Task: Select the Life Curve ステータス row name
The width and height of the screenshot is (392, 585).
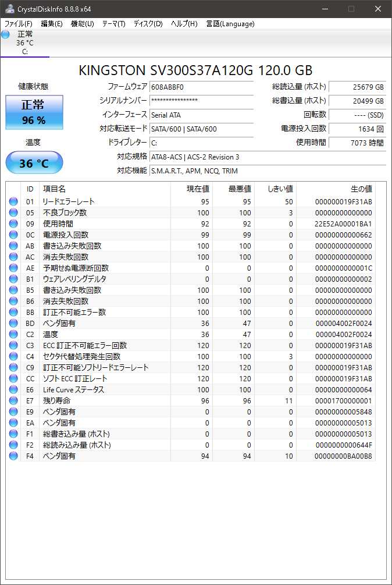Action: [x=73, y=390]
